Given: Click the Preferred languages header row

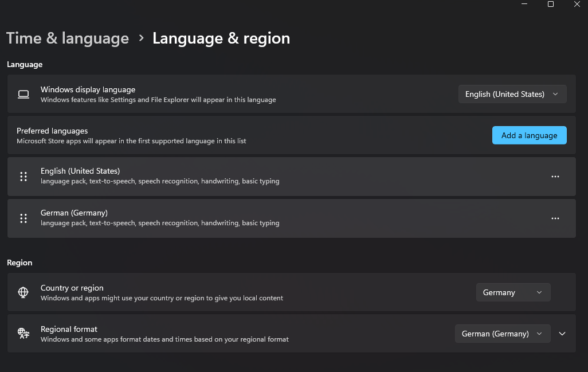Looking at the screenshot, I should (229, 135).
